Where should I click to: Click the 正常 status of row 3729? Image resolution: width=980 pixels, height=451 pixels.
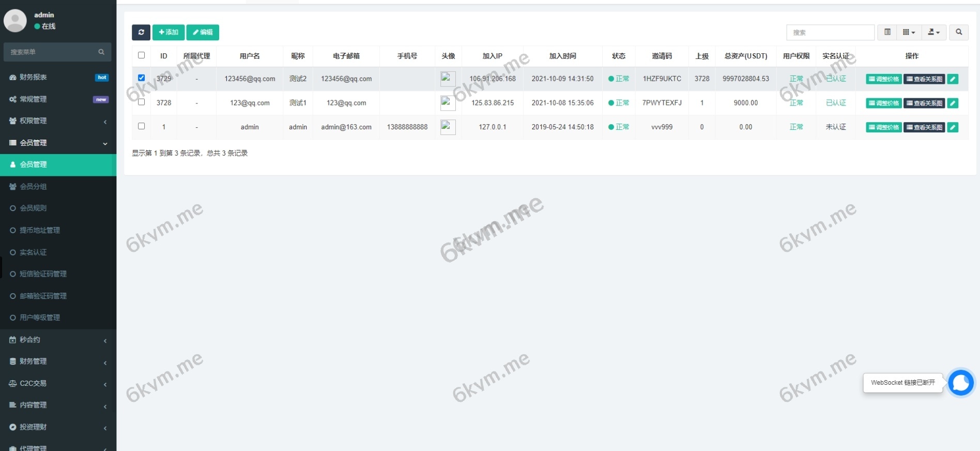click(x=619, y=79)
